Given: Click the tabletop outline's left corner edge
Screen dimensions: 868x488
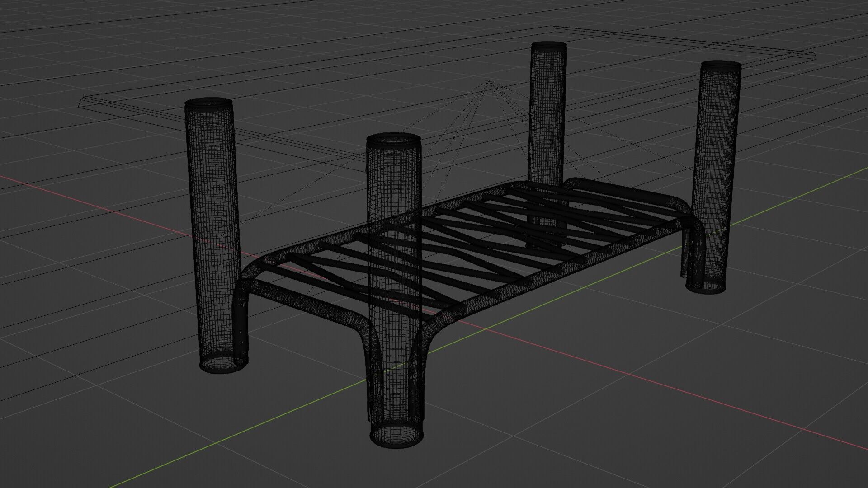Looking at the screenshot, I should coord(81,102).
